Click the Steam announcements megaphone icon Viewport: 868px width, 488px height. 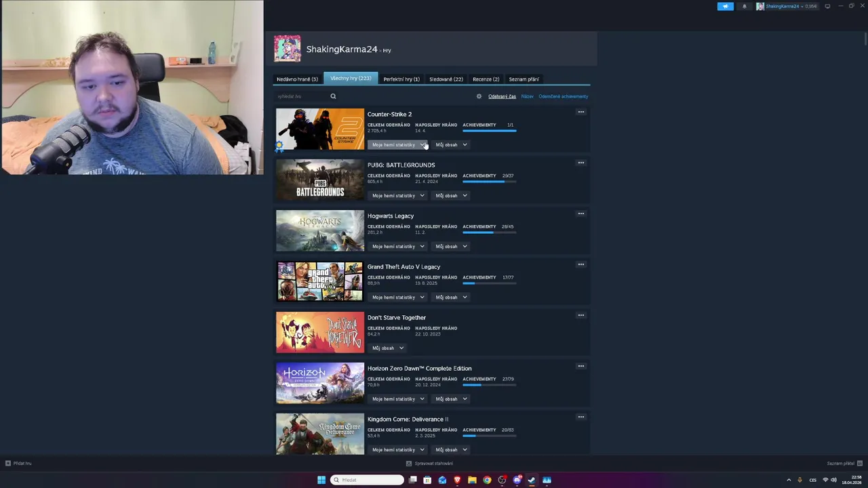tap(725, 6)
